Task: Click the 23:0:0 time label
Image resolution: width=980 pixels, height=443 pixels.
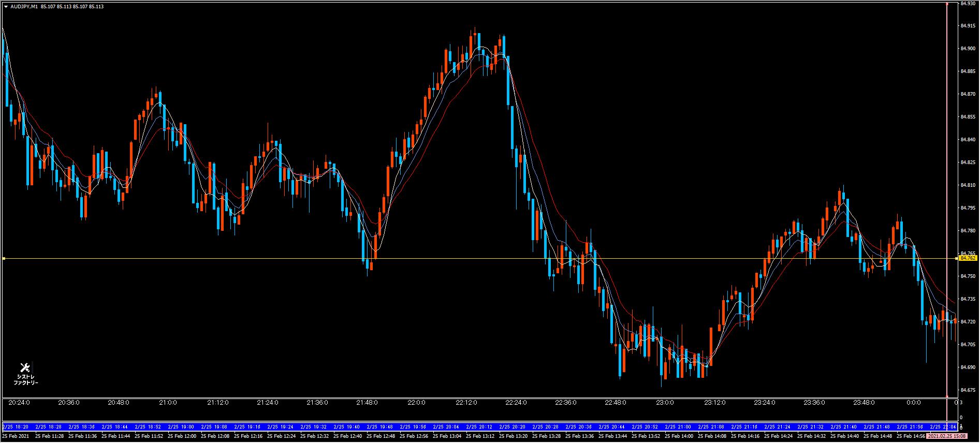Action: [665, 403]
